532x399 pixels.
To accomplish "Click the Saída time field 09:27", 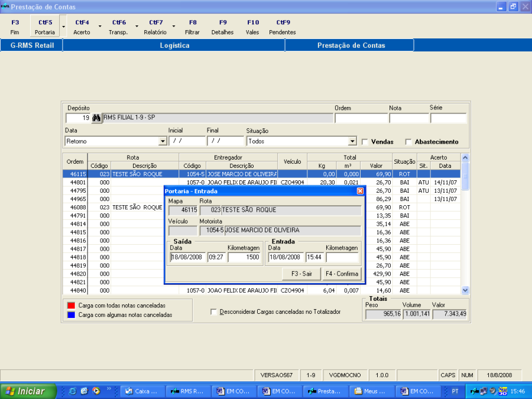I will tap(216, 257).
